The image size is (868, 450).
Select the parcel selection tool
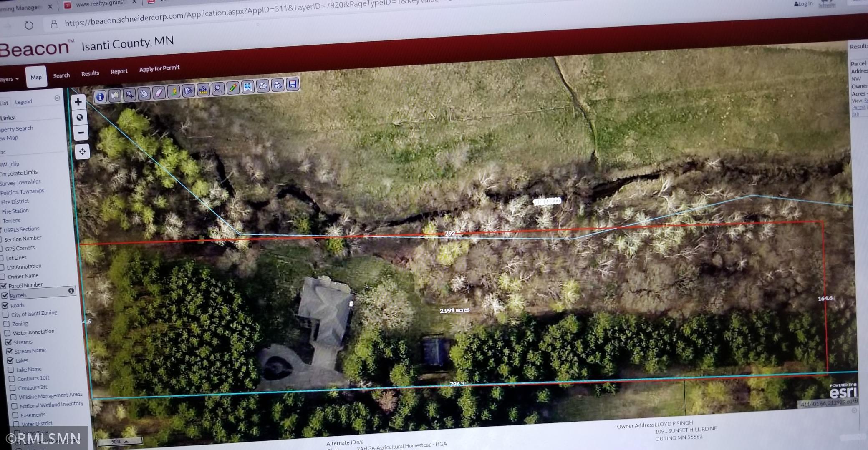(x=114, y=96)
